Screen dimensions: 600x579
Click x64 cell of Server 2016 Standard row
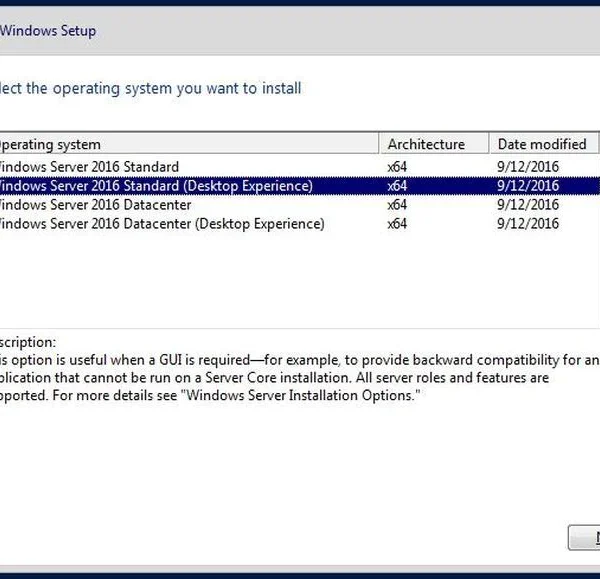click(x=397, y=167)
